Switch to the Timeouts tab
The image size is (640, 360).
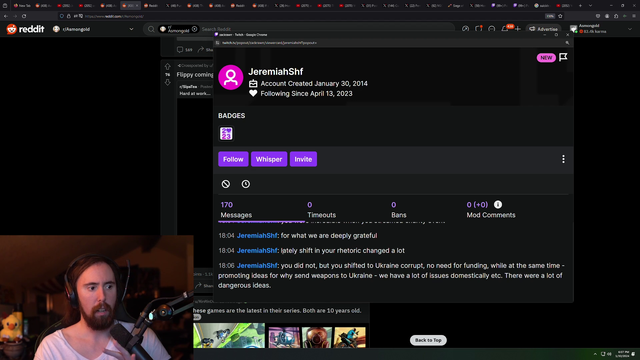point(322,210)
